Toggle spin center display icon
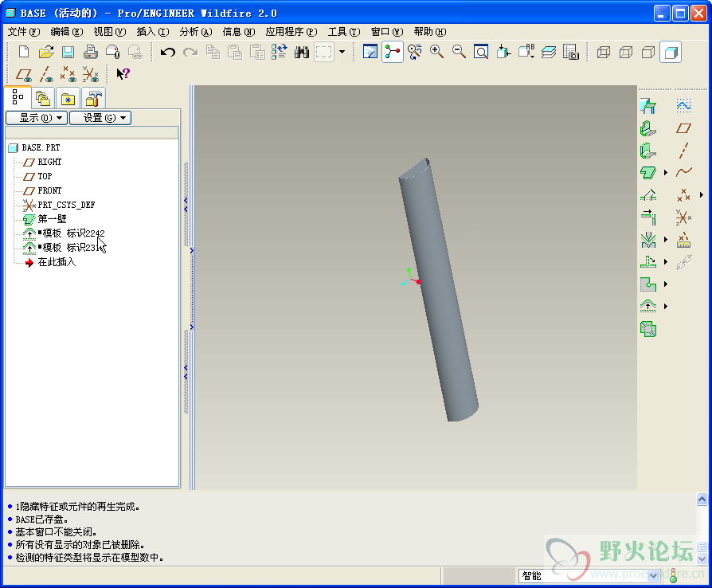The height and width of the screenshot is (588, 712). coord(393,53)
